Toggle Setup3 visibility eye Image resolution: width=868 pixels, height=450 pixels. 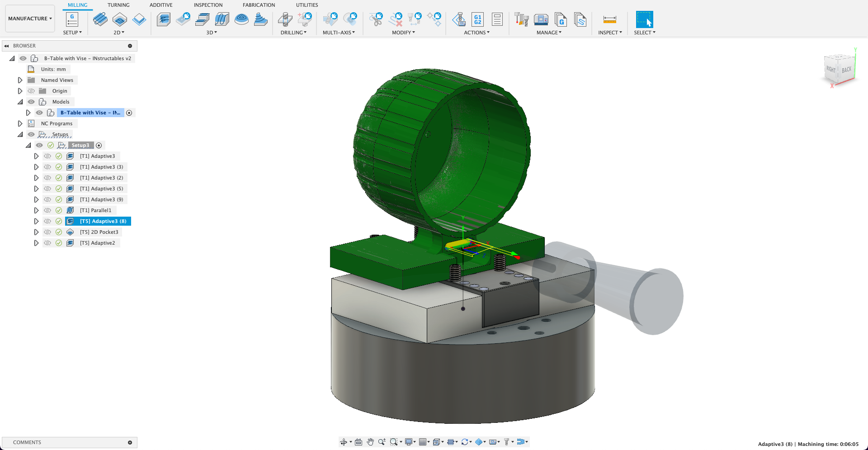tap(39, 145)
